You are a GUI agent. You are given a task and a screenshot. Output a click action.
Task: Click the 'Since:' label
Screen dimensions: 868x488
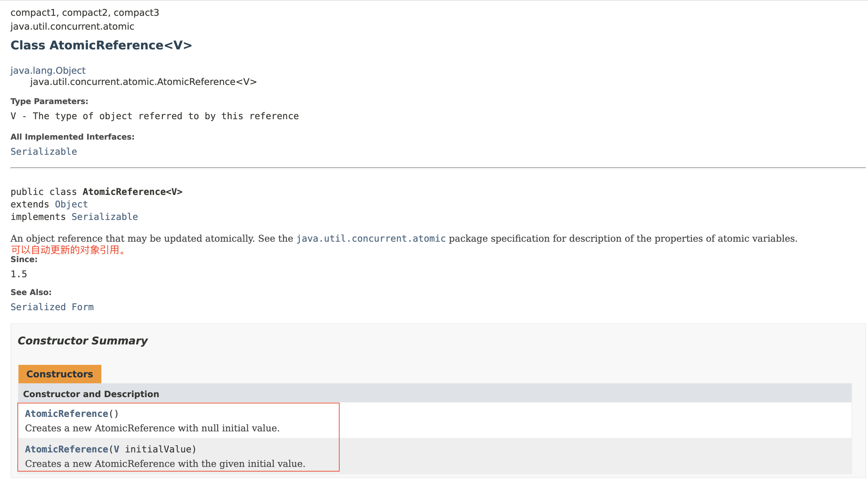[24, 259]
